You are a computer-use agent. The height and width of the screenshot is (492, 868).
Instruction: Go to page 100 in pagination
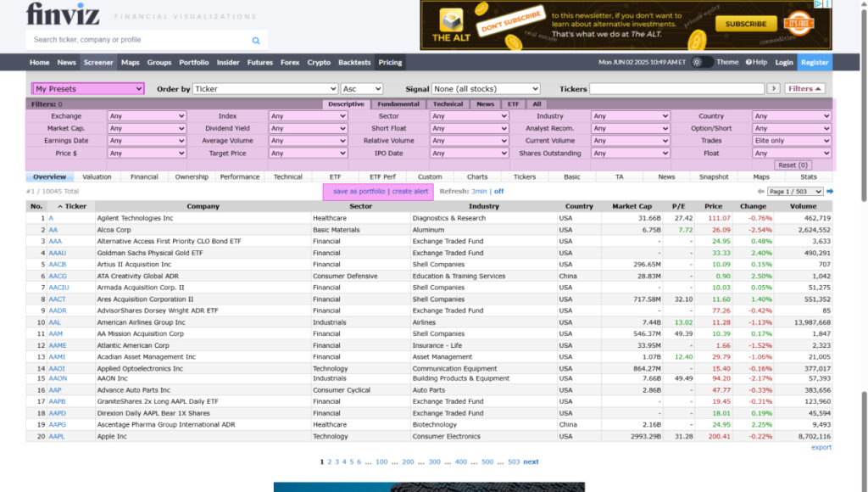click(381, 461)
